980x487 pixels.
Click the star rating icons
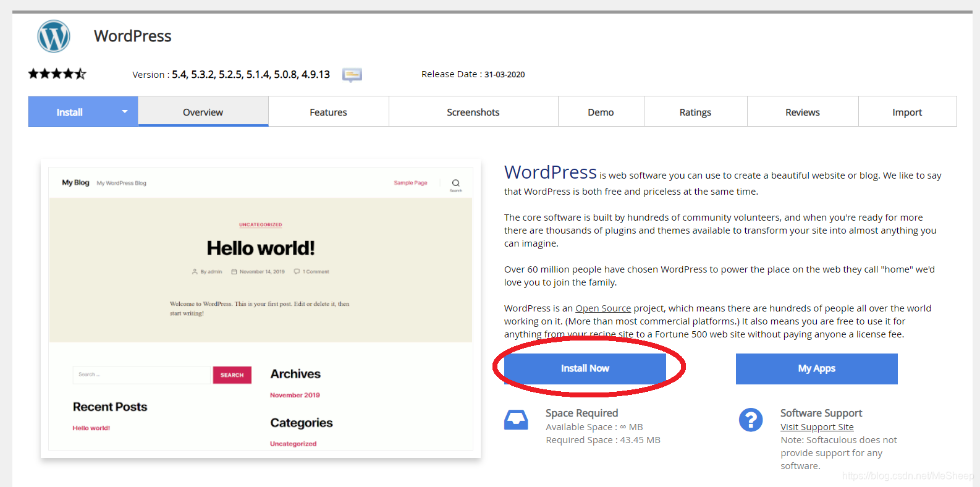tap(57, 74)
